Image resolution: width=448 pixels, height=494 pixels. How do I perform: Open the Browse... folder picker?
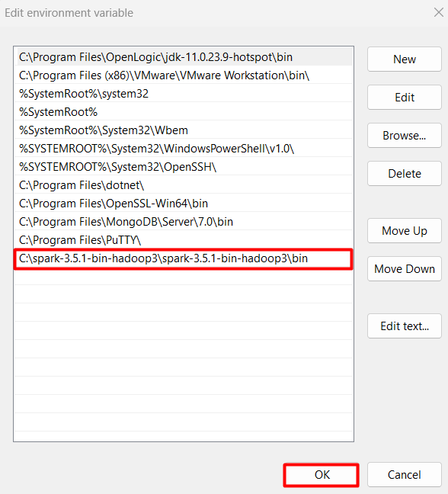click(x=405, y=136)
